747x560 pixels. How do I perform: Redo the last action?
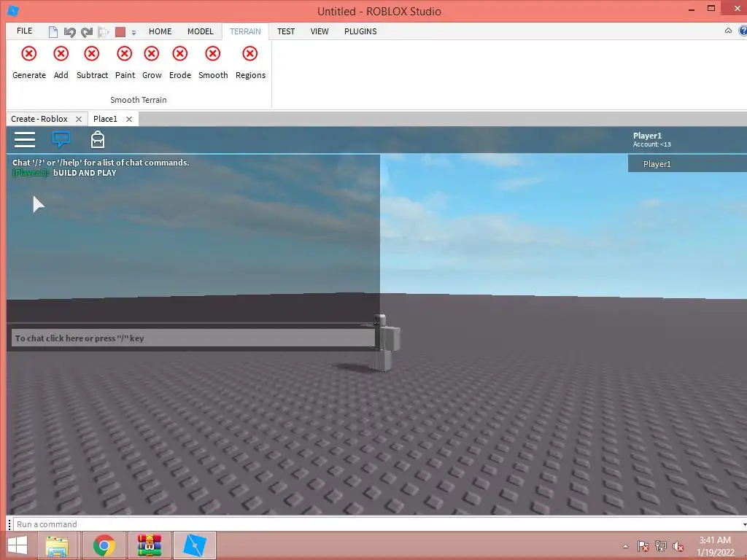tap(86, 32)
